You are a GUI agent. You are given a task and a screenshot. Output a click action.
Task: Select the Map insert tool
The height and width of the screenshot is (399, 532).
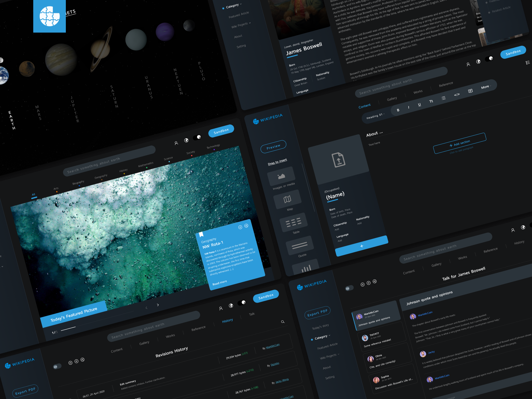coord(287,199)
